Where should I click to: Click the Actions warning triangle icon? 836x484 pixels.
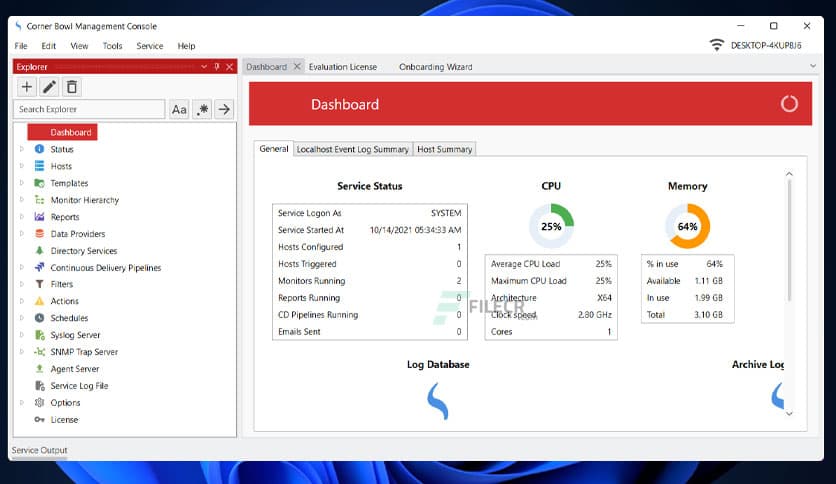click(39, 301)
